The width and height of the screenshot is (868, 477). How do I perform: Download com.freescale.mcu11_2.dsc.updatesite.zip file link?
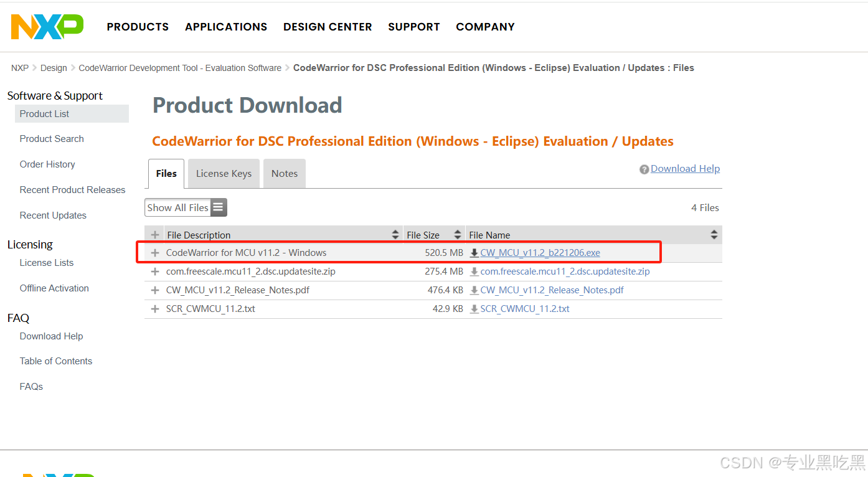[565, 272]
